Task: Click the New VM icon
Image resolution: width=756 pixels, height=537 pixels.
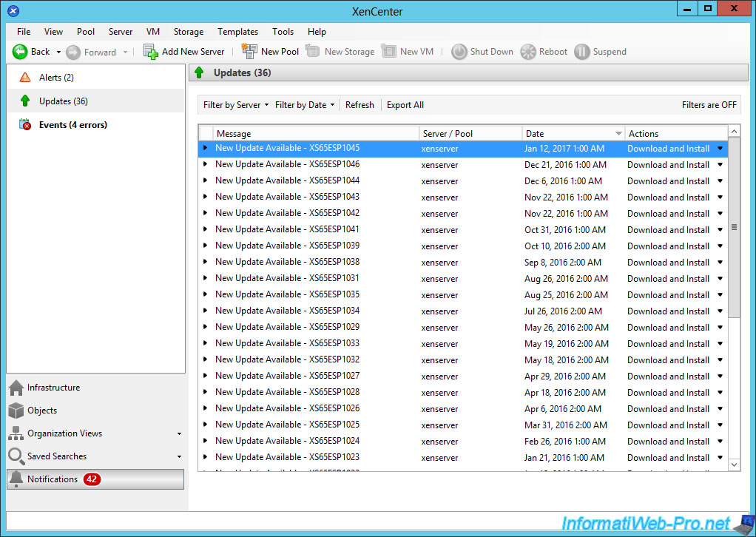Action: pos(388,51)
